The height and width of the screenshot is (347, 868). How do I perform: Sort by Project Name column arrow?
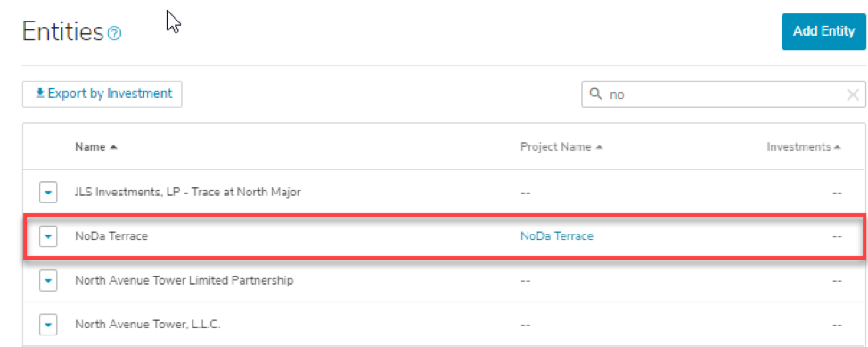pyautogui.click(x=600, y=147)
